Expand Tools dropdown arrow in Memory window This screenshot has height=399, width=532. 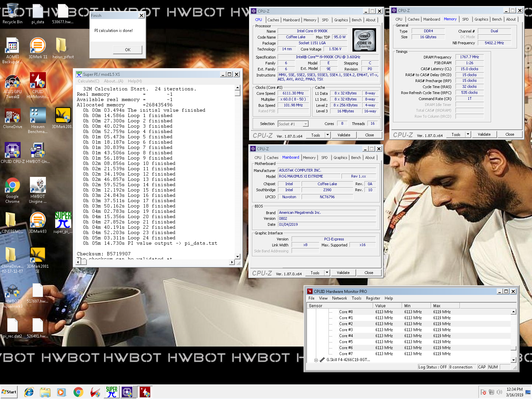pos(468,134)
